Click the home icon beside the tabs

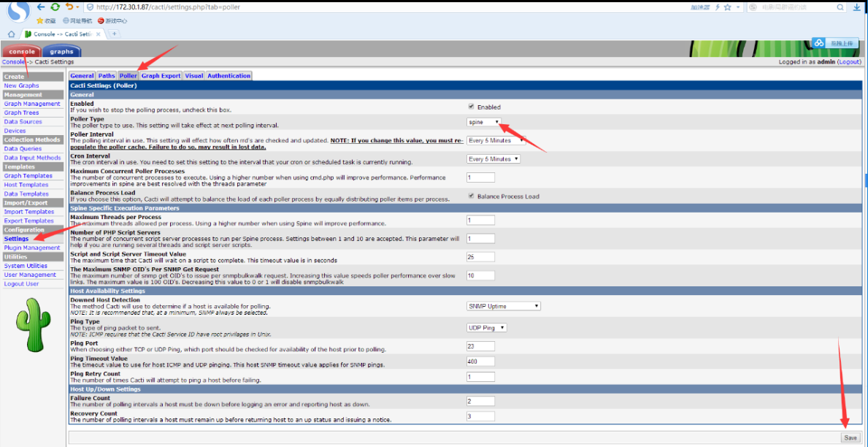(11, 34)
